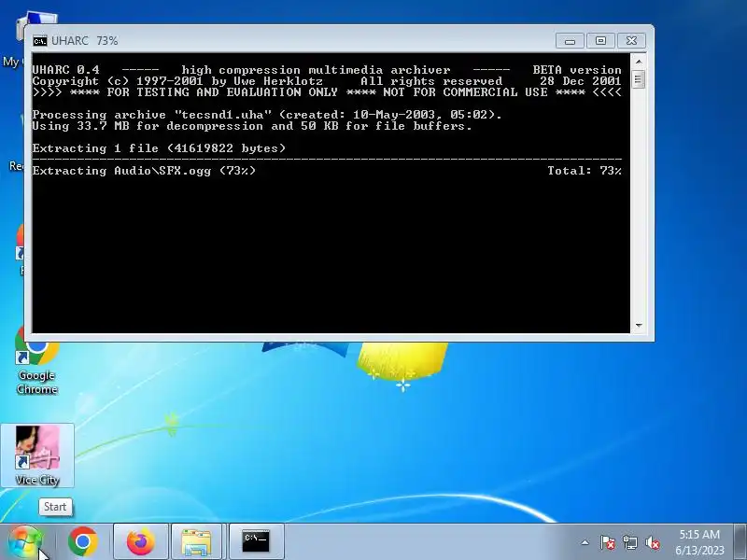Click the network status tray icon

click(x=629, y=542)
